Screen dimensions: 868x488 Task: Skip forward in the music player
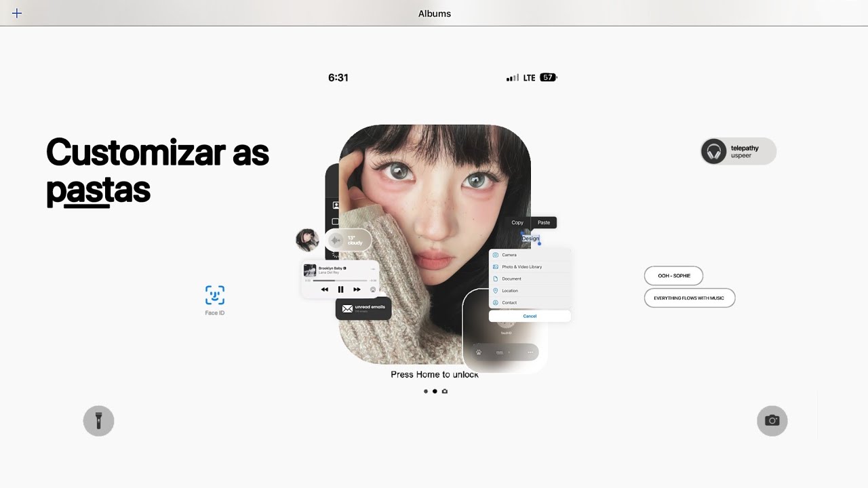pyautogui.click(x=357, y=289)
